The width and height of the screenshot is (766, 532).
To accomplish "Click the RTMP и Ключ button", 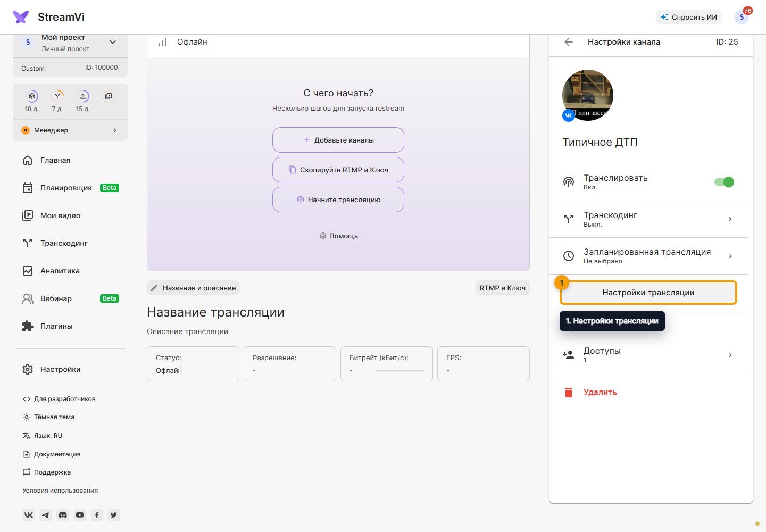I will tap(503, 288).
